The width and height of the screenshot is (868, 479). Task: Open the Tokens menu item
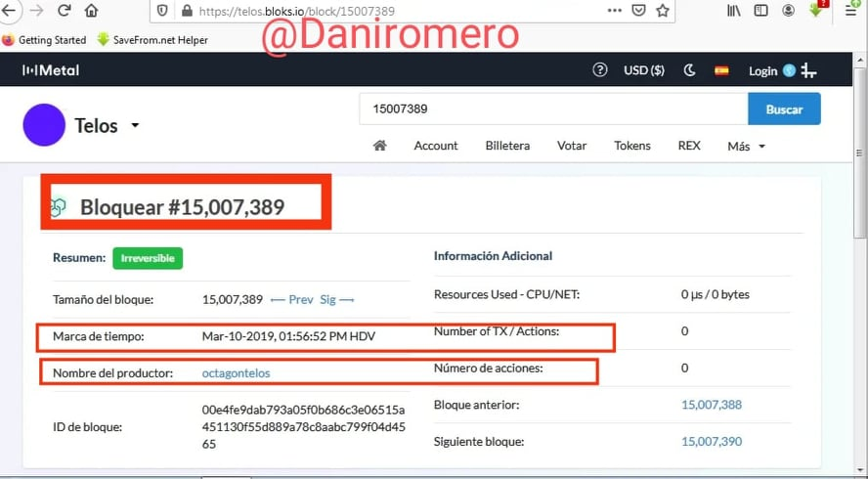click(632, 146)
